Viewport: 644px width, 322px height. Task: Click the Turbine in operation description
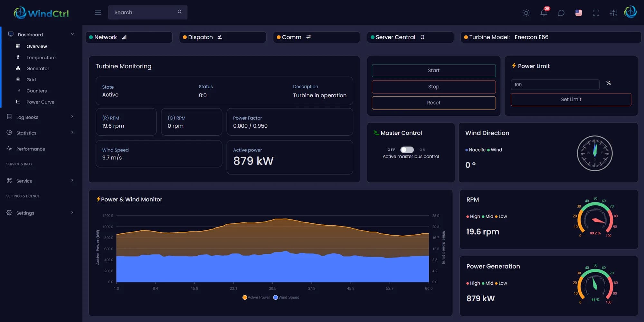click(320, 95)
